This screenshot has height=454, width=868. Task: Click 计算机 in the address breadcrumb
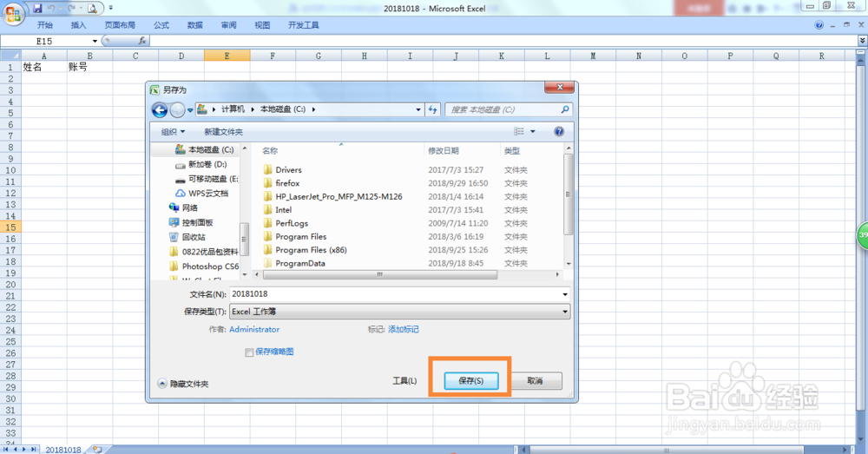[233, 109]
